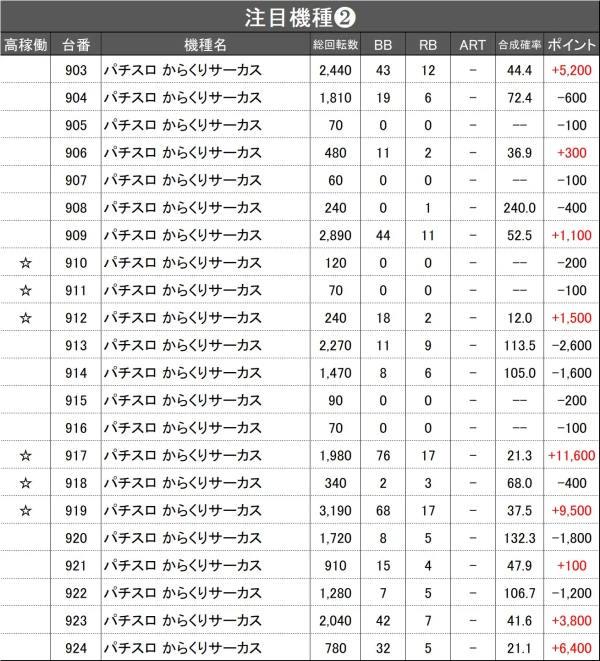This screenshot has width=600, height=661.
Task: Click the star icon for machine 912
Action: 26,318
